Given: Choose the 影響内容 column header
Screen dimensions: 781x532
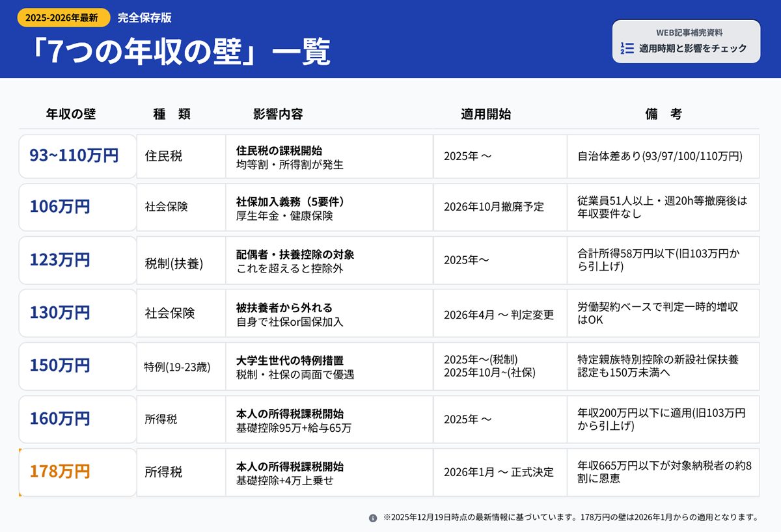Looking at the screenshot, I should [x=278, y=114].
